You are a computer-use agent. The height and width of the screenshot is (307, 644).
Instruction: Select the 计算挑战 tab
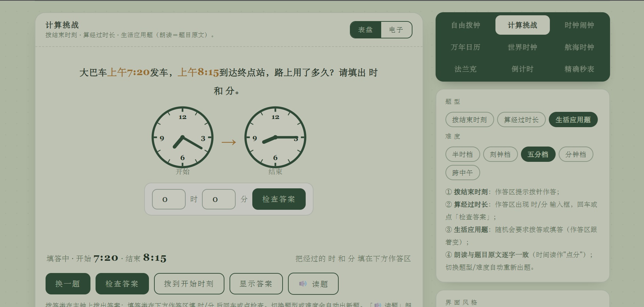point(522,25)
